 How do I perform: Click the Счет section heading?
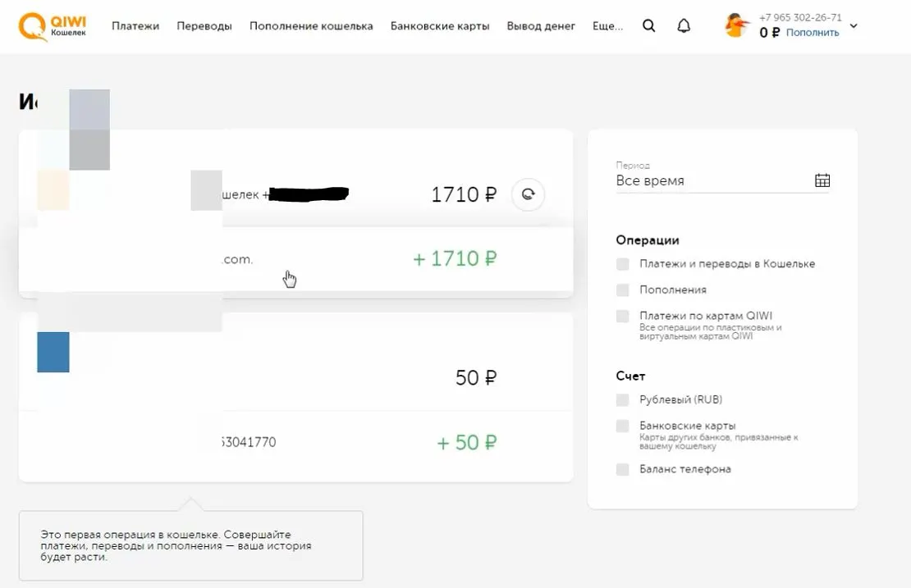(x=630, y=376)
